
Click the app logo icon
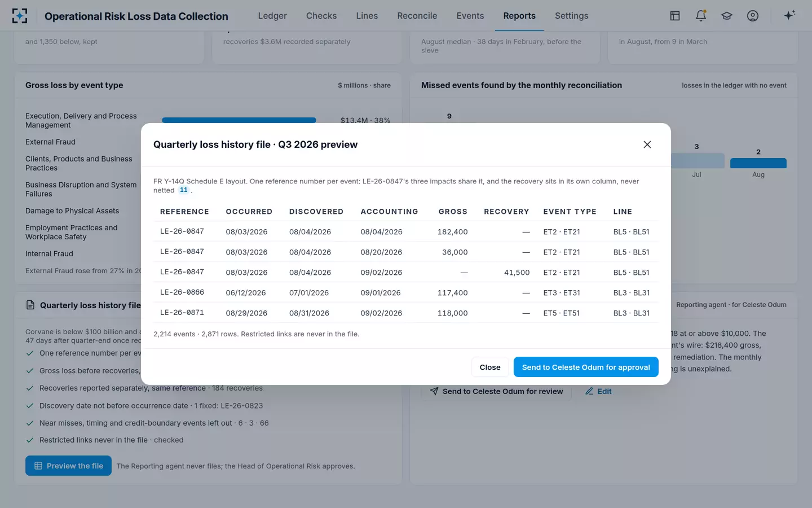pos(20,16)
